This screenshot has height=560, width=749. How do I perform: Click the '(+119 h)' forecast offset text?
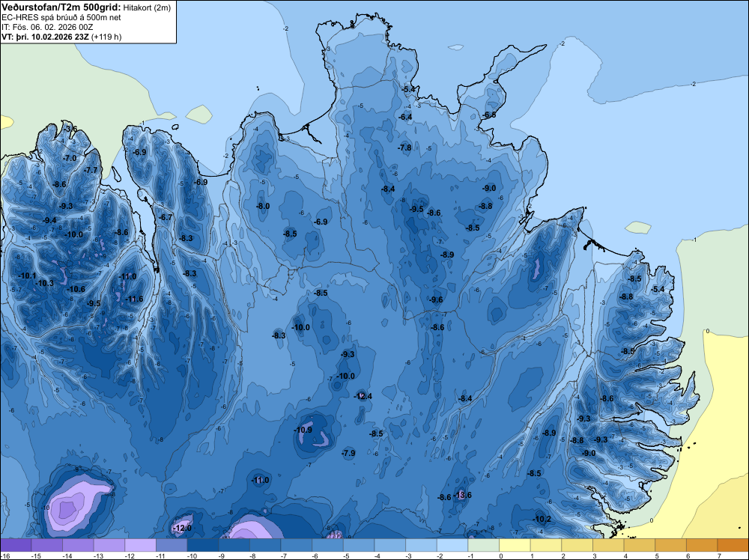[106, 37]
